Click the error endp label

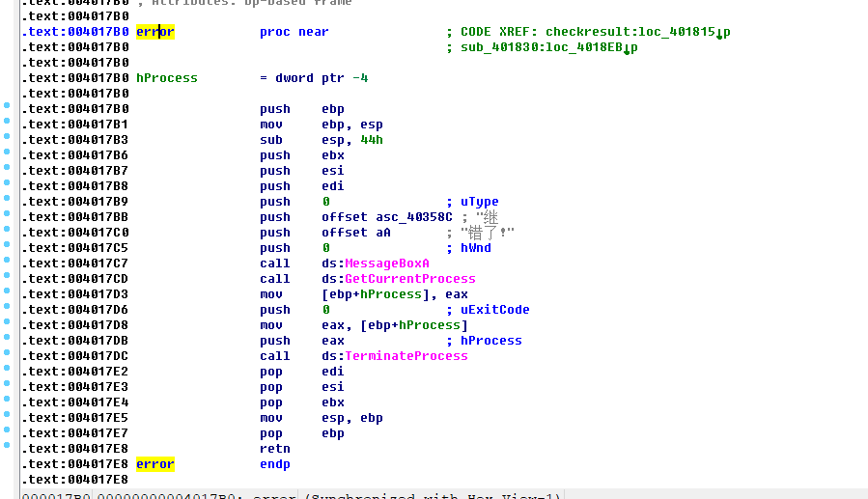click(155, 464)
